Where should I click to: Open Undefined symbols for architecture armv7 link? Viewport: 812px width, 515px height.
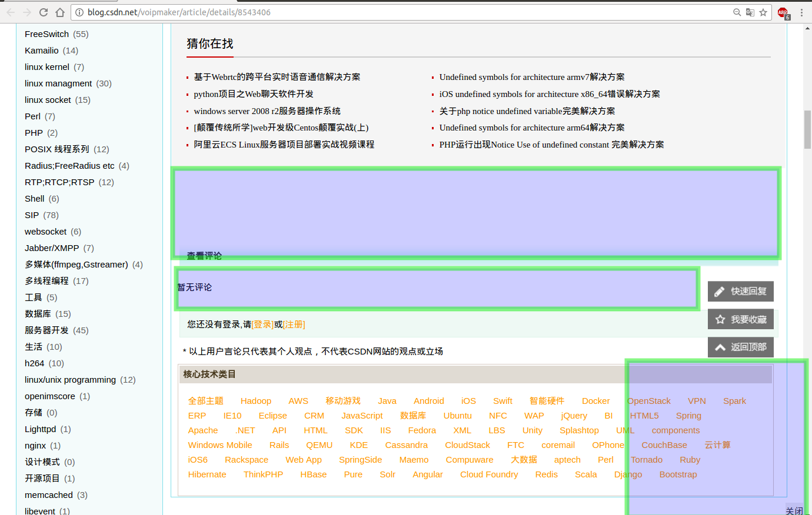coord(532,77)
